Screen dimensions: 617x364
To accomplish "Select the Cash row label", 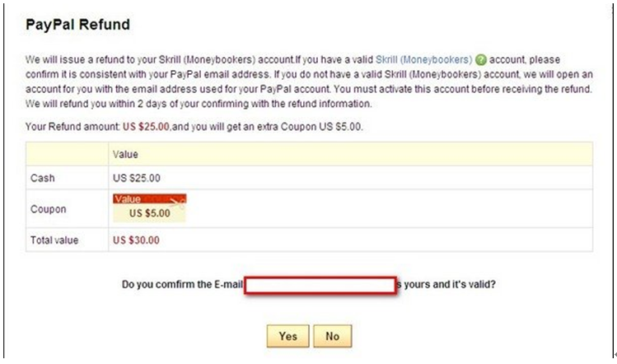I will point(43,178).
